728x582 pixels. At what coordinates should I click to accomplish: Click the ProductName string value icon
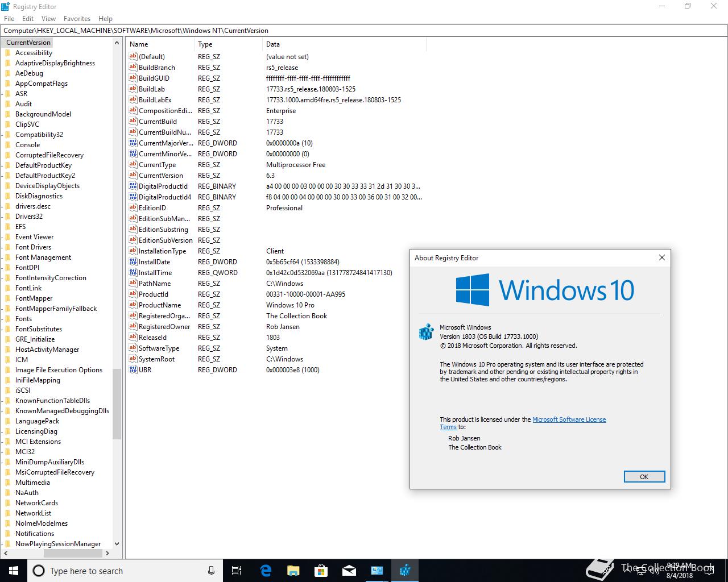click(x=133, y=305)
